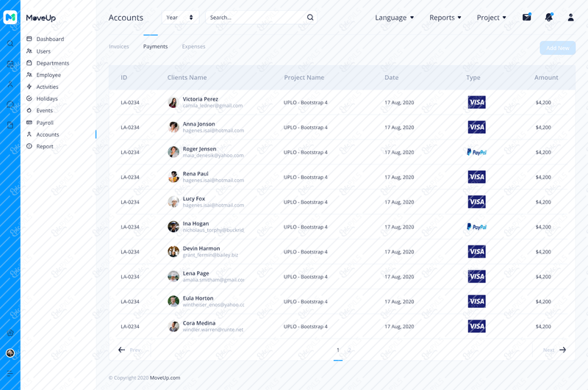Click the user avatar in blue sidebar
588x390 pixels.
click(10, 353)
